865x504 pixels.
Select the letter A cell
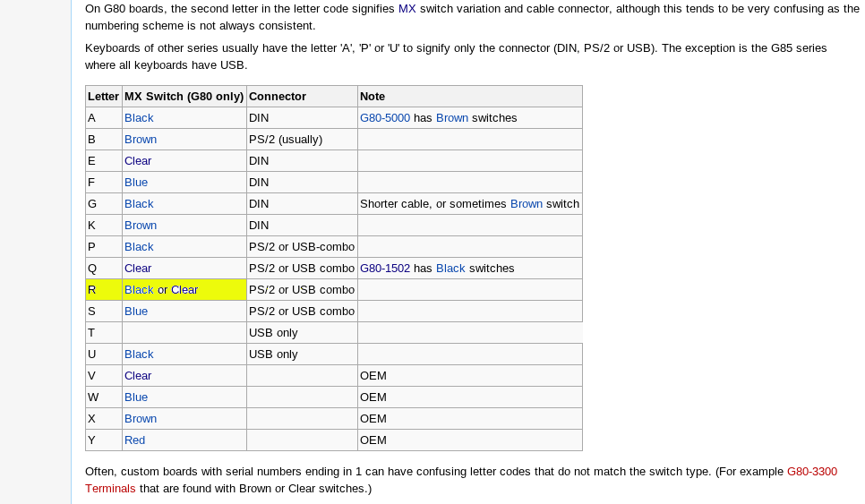click(x=104, y=118)
